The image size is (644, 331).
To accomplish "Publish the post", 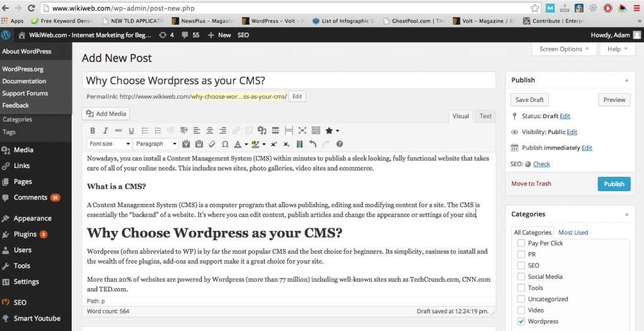I will tap(614, 184).
